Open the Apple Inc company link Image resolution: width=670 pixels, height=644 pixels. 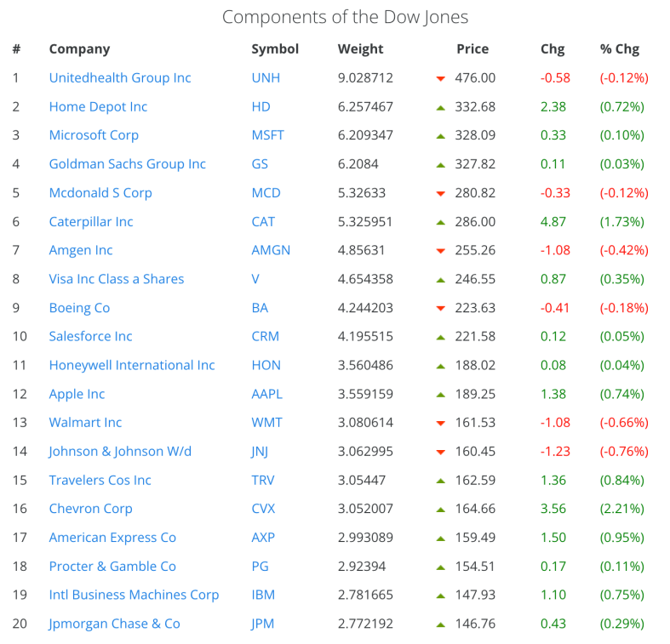77,394
